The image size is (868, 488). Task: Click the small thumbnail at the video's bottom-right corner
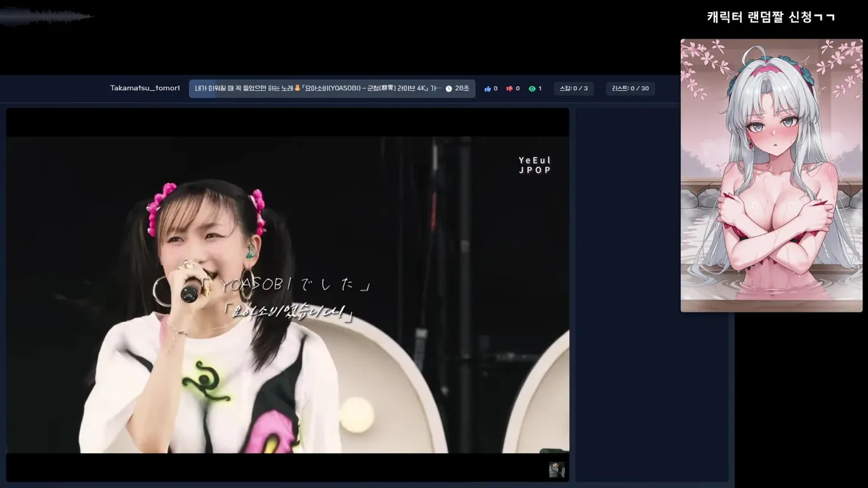pyautogui.click(x=557, y=470)
